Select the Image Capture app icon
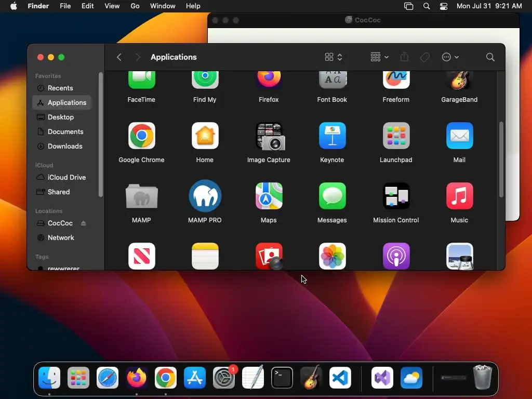Screen dimensions: 532x399 [270, 137]
